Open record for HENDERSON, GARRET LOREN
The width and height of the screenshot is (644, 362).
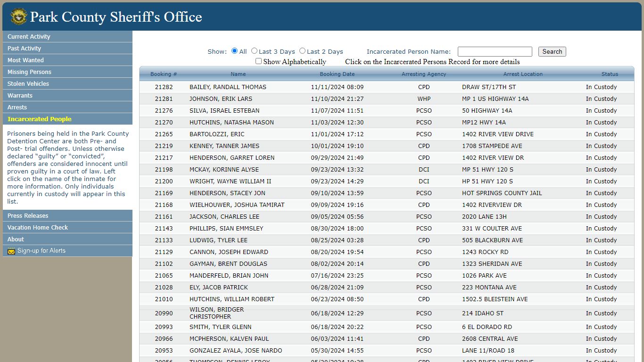point(387,158)
